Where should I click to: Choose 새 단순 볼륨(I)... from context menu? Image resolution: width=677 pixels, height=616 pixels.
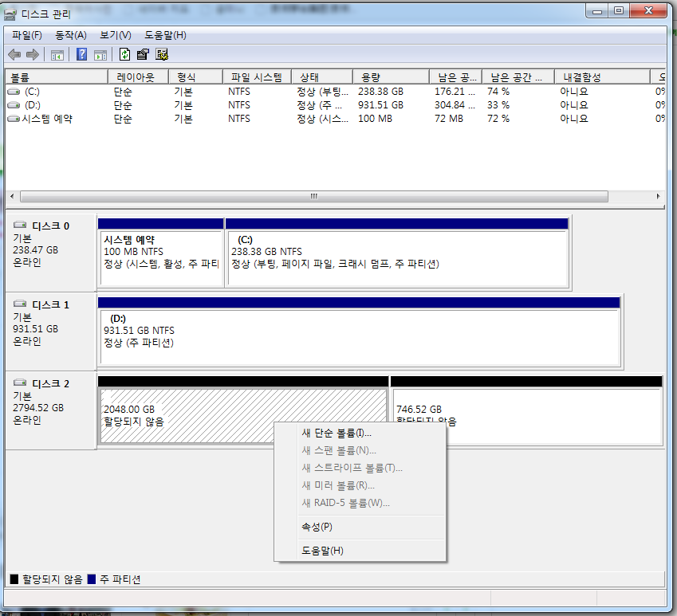pos(337,434)
